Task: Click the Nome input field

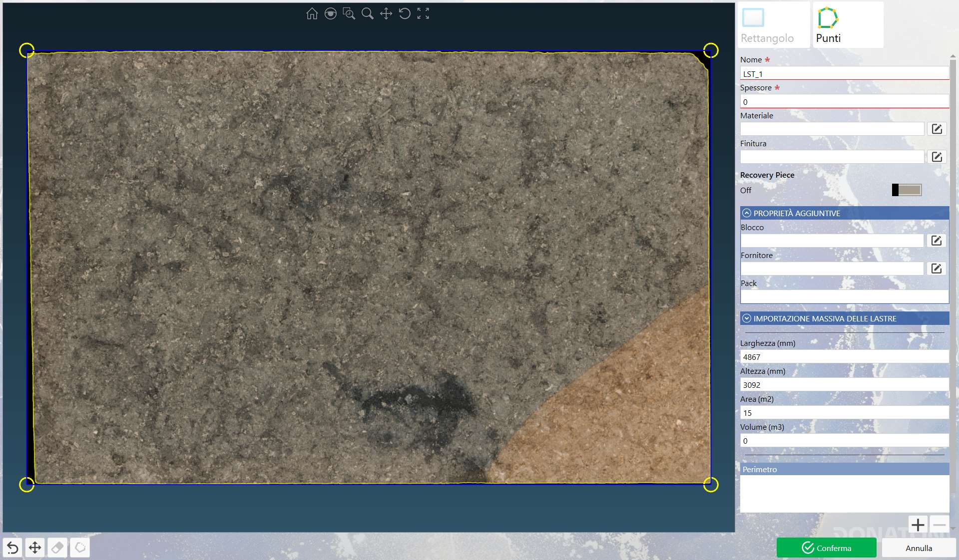Action: [x=844, y=74]
